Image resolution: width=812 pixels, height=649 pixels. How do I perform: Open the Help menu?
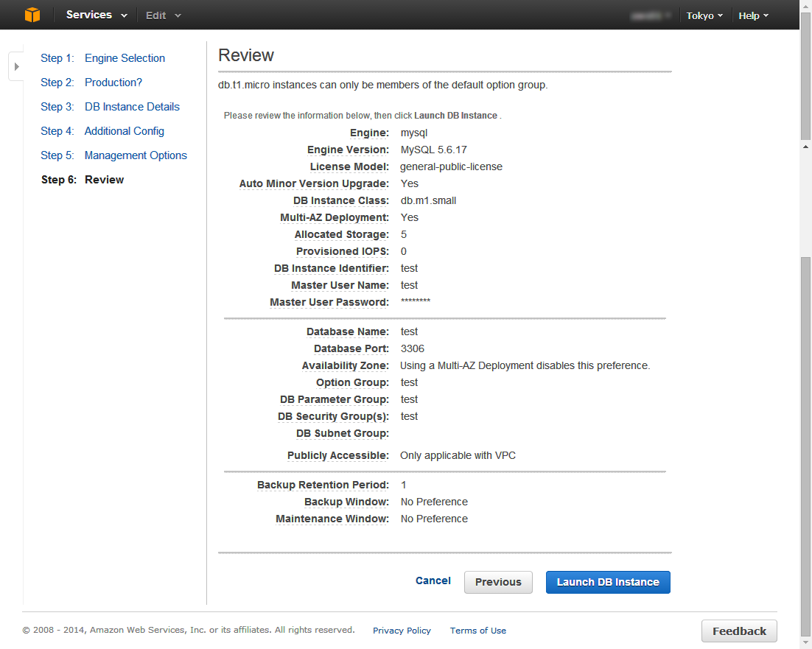click(x=753, y=15)
